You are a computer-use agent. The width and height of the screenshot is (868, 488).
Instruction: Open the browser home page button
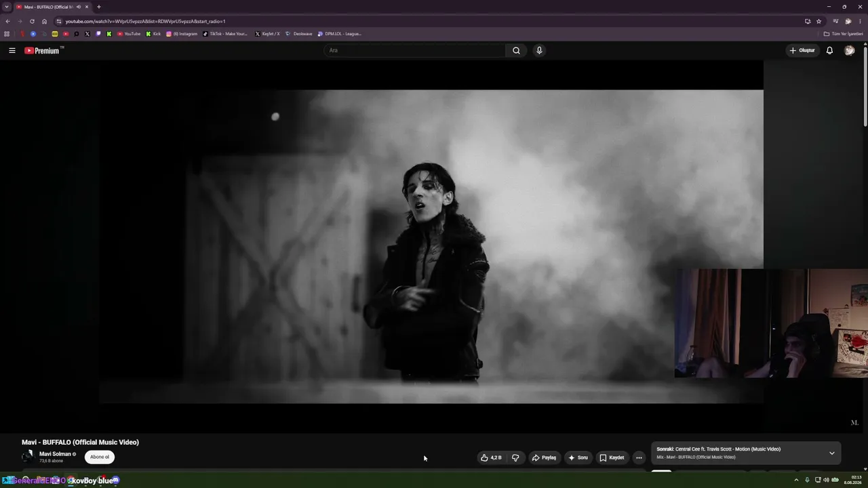pos(44,21)
